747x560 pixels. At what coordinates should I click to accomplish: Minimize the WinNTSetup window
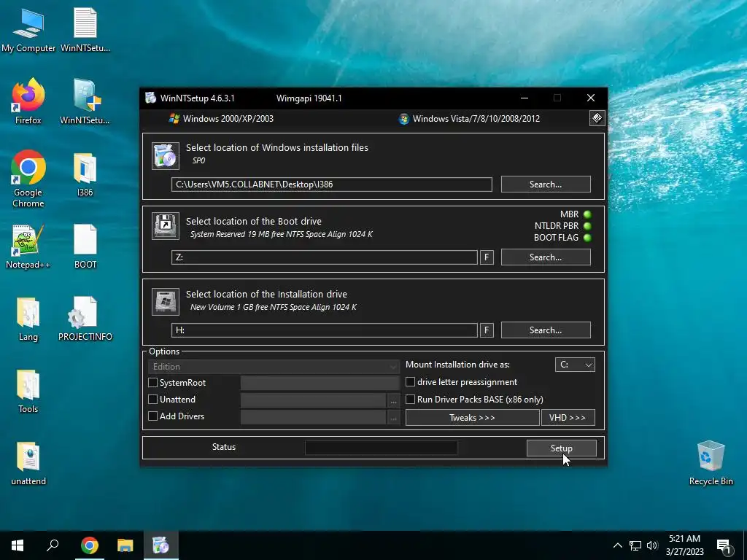(x=525, y=98)
